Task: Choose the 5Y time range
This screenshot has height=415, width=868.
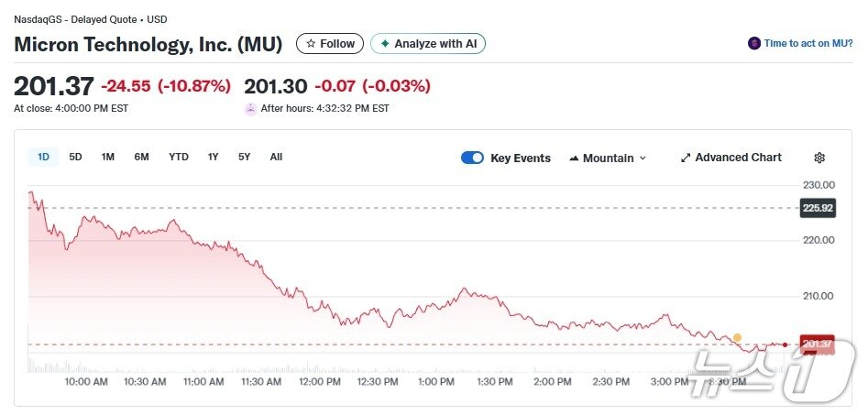Action: click(244, 157)
